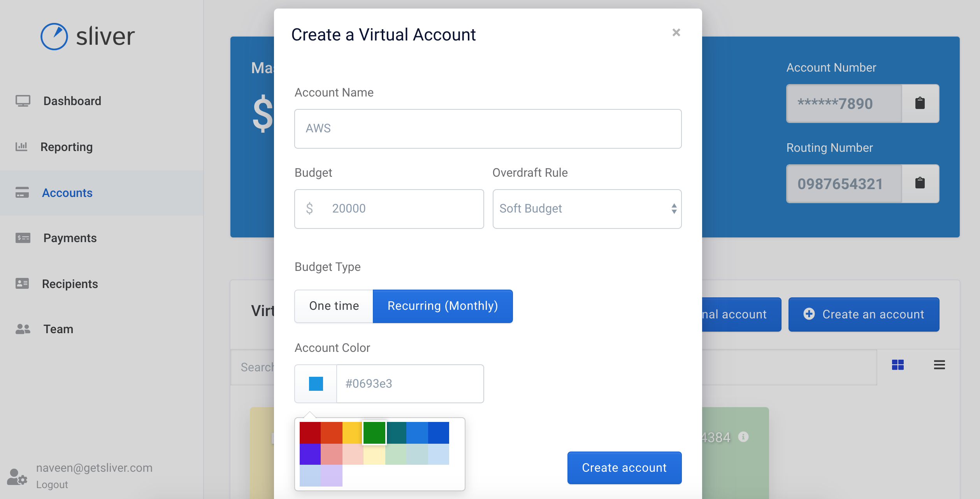Copy the account number with clipboard icon

click(x=920, y=104)
